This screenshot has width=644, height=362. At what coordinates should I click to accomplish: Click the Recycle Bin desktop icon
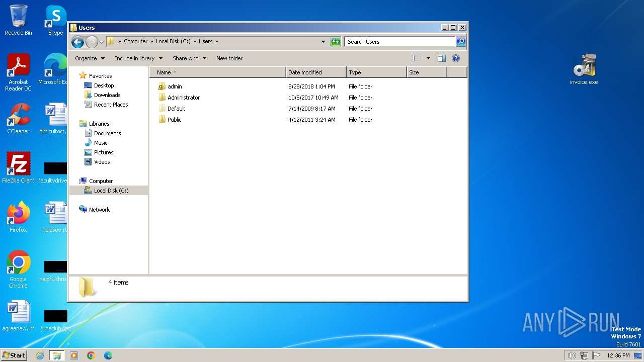[18, 20]
